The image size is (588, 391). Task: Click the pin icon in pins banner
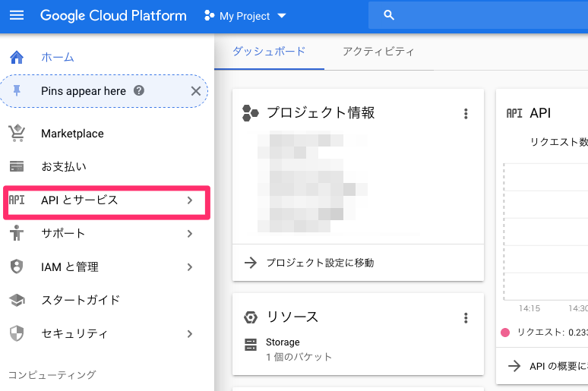pyautogui.click(x=17, y=90)
